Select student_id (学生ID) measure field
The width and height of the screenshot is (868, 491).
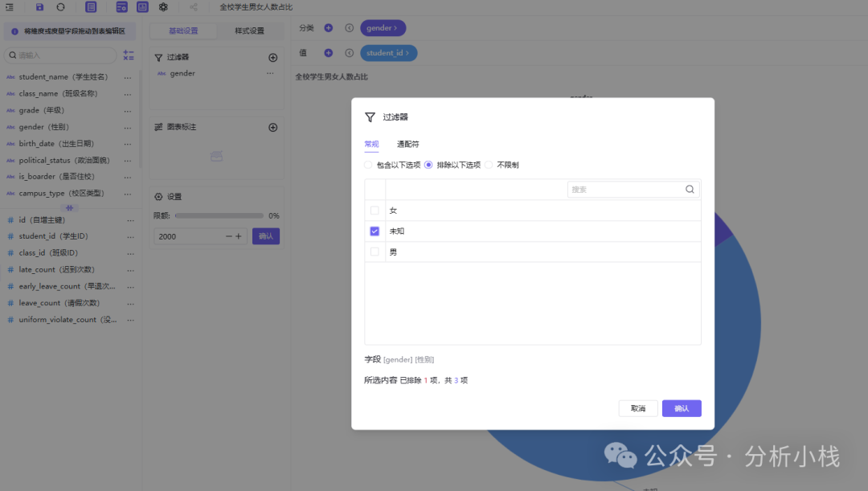tap(53, 236)
